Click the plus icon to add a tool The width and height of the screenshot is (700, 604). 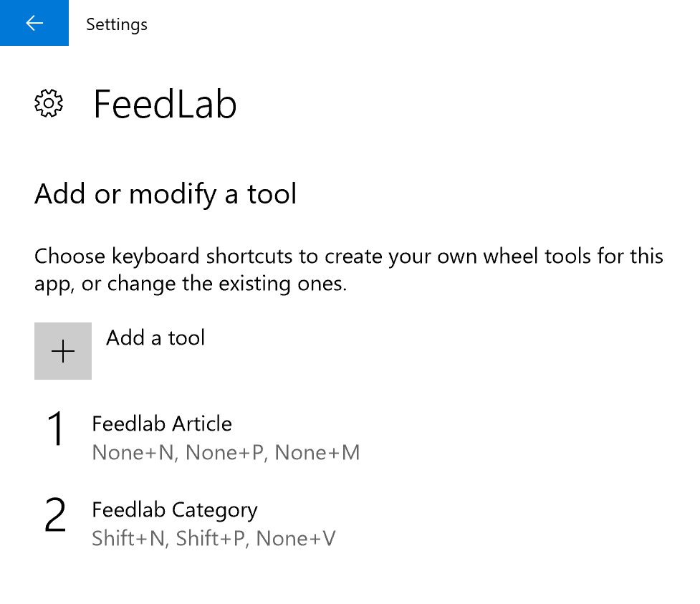63,351
